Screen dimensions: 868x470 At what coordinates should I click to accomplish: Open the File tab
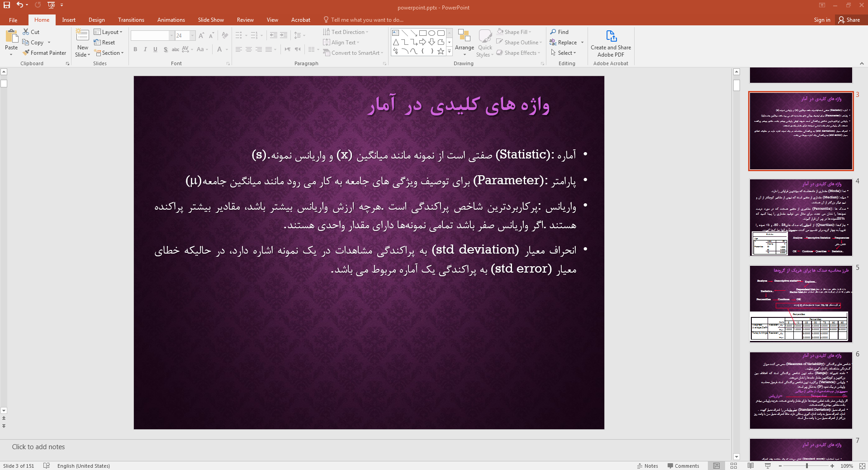13,20
